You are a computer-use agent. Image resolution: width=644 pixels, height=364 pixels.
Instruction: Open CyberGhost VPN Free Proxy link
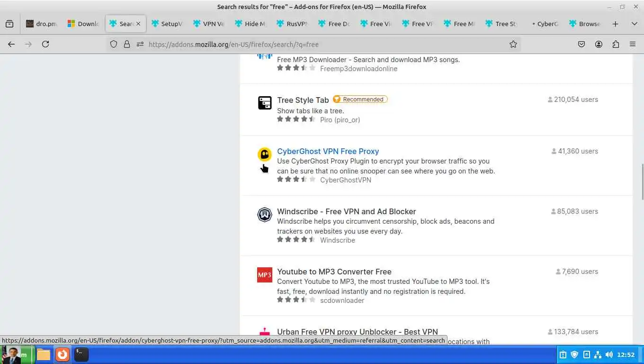click(x=328, y=151)
